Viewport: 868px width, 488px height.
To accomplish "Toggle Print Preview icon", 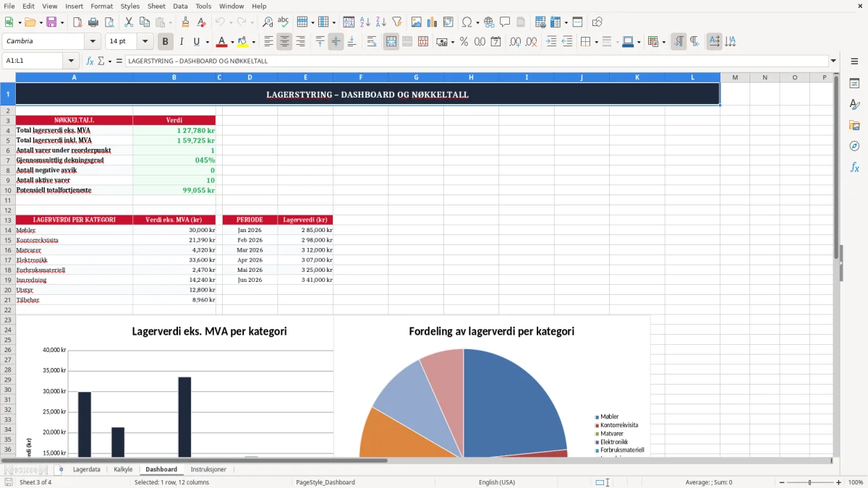I will (108, 22).
